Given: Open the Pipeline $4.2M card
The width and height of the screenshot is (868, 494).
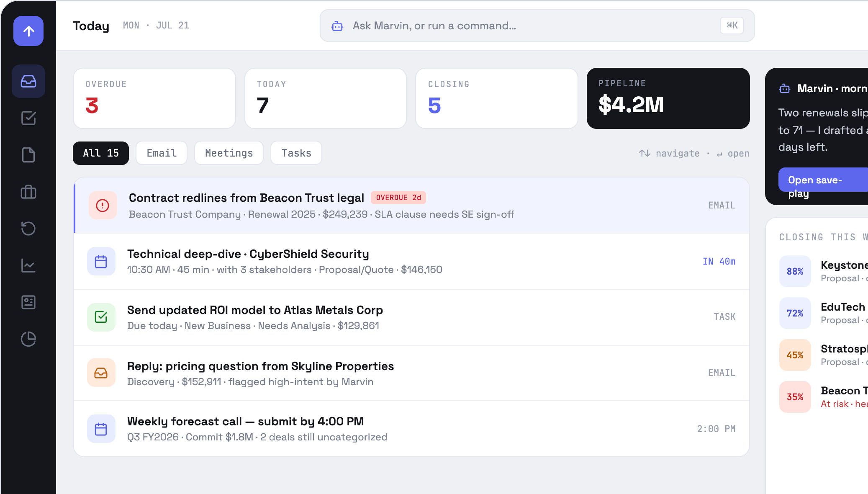Looking at the screenshot, I should (668, 98).
